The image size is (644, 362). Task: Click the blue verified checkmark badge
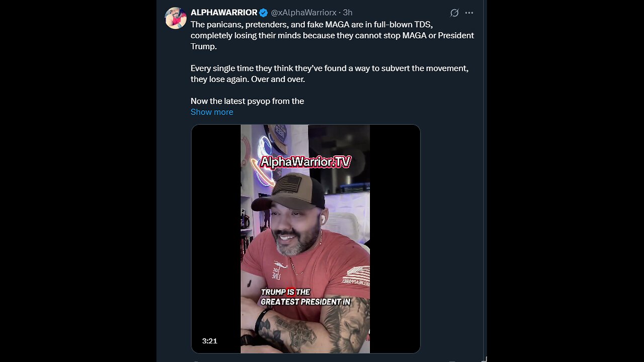click(x=264, y=13)
